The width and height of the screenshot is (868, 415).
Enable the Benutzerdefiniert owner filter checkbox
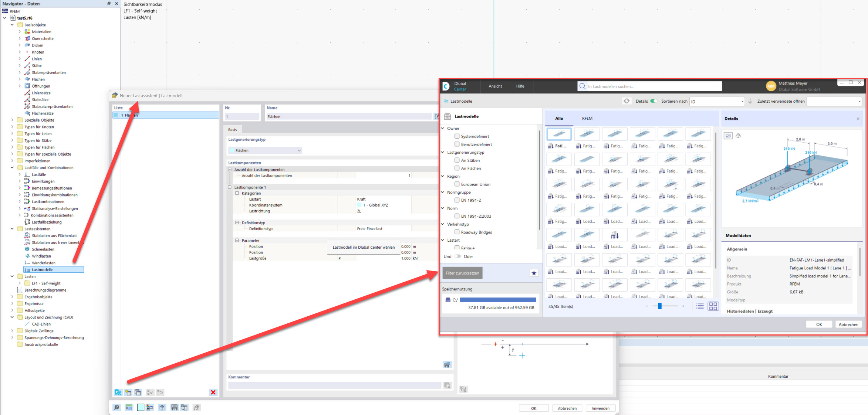click(457, 144)
